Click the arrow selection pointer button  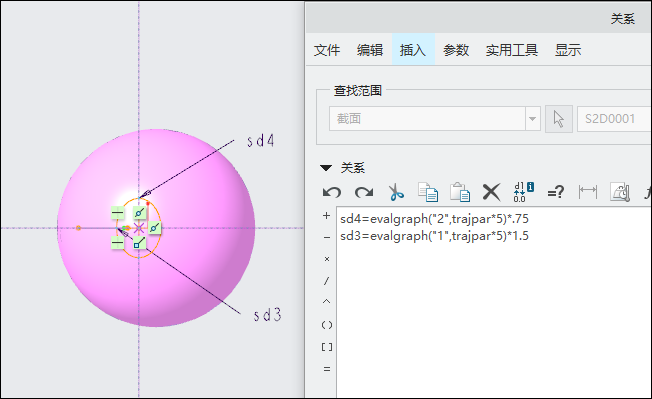[559, 119]
